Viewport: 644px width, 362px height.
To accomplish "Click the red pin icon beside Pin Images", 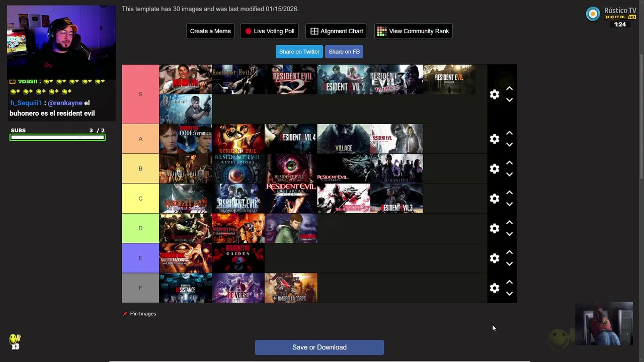I will pyautogui.click(x=125, y=314).
